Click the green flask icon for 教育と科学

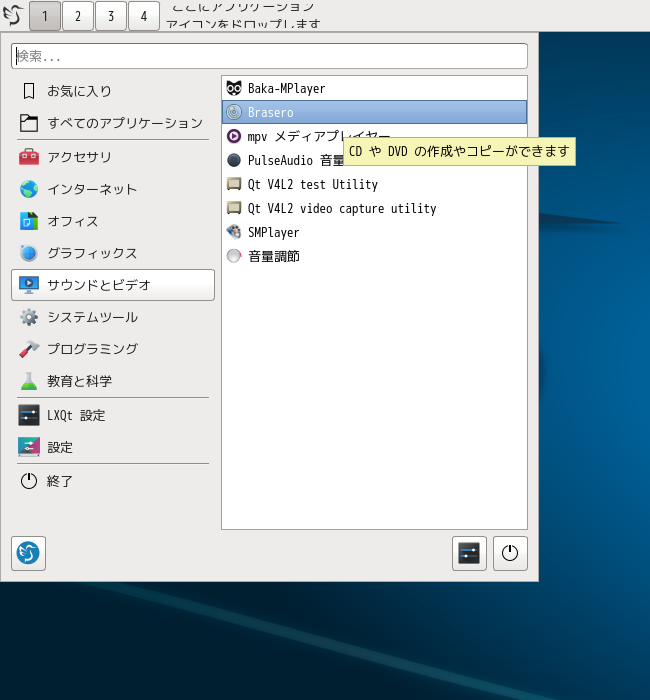tap(29, 381)
